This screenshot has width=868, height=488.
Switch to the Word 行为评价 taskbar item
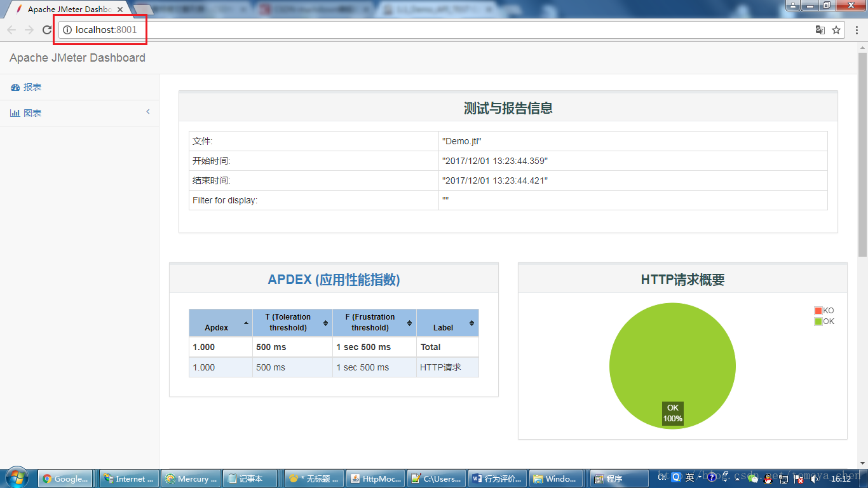point(499,478)
